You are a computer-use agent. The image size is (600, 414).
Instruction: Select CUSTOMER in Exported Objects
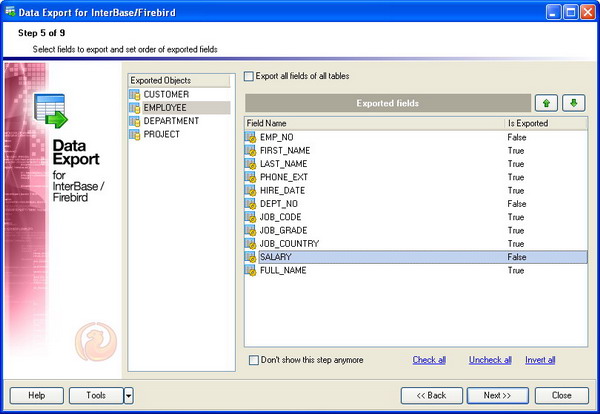click(166, 95)
